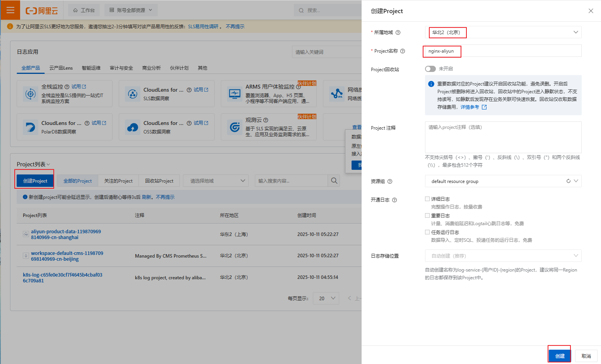Screen dimensions: 601x364
Task: Check the 任务运行日志 checkbox
Action: tap(427, 232)
